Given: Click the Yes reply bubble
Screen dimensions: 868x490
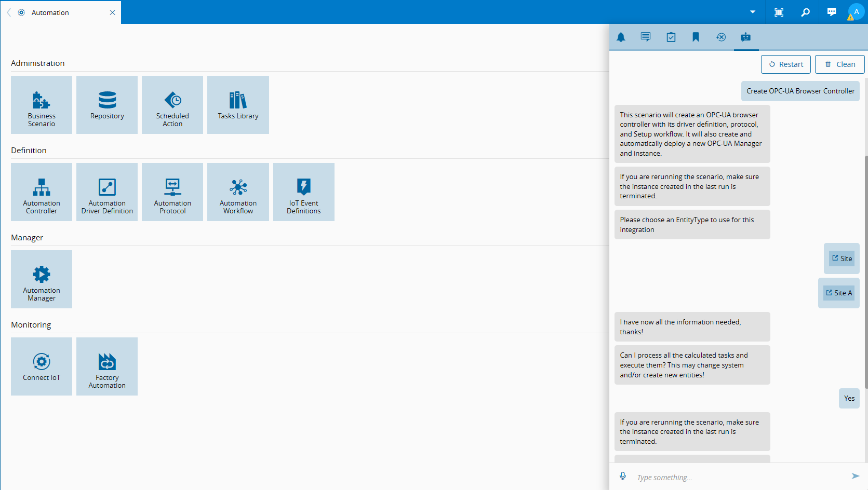Looking at the screenshot, I should point(849,398).
